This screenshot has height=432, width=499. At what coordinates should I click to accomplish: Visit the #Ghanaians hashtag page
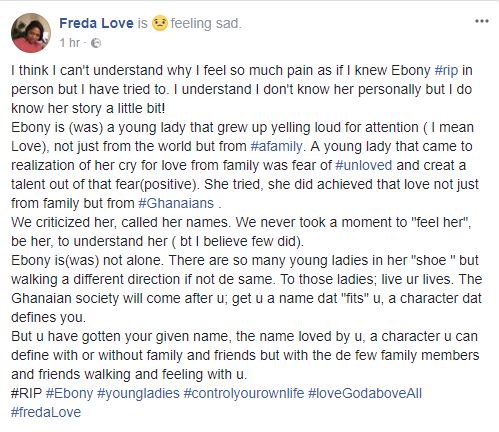[x=176, y=203]
